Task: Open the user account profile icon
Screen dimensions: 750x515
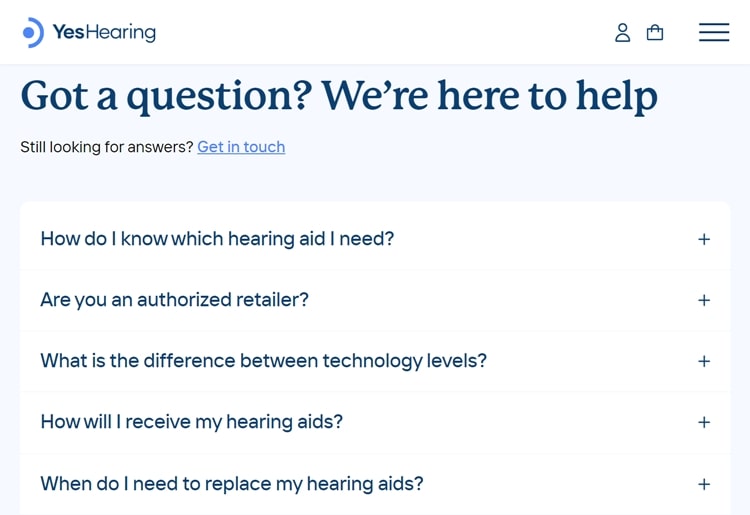Action: coord(622,32)
